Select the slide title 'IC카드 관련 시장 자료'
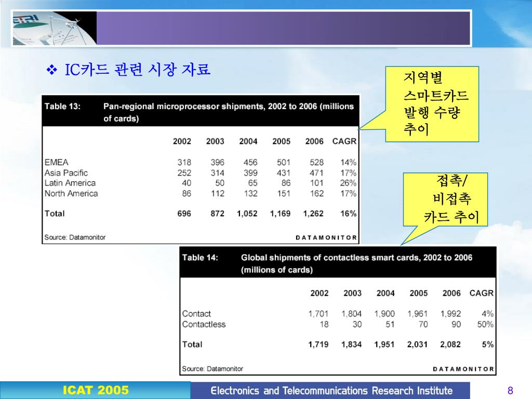Screen dimensions: 532x399 [137, 70]
